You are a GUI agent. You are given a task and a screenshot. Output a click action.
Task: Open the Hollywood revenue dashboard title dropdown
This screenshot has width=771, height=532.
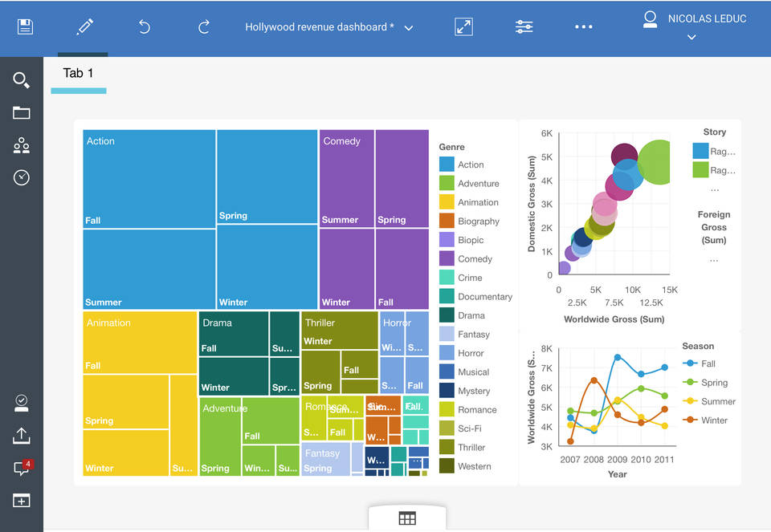coord(409,26)
